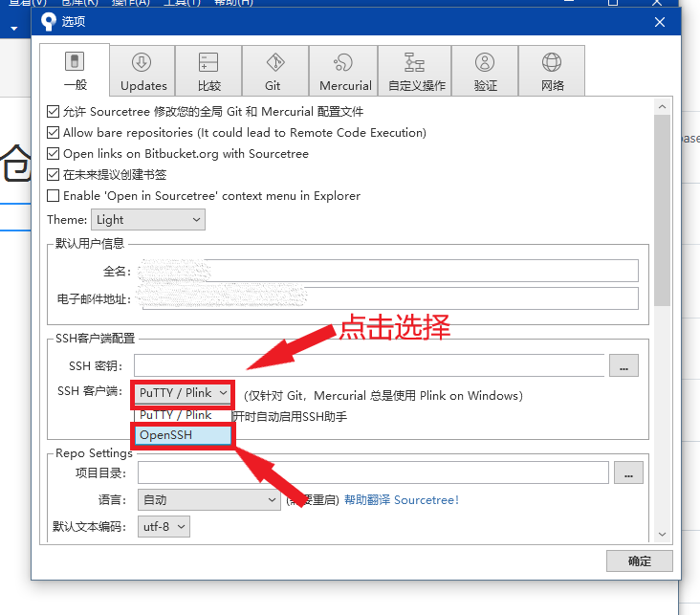
Task: Close the 选项 options dialog
Action: coord(660,22)
